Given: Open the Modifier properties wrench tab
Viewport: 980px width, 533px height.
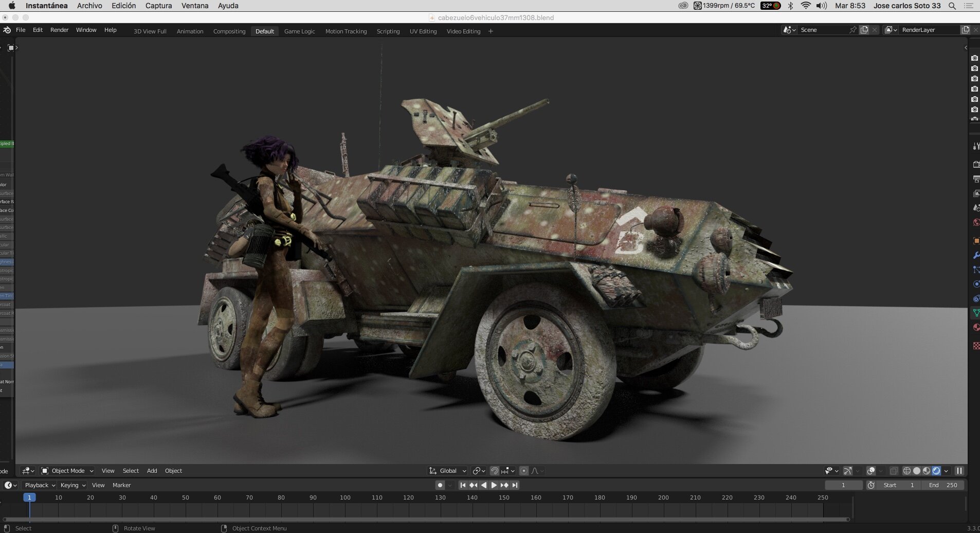Looking at the screenshot, I should (x=975, y=255).
